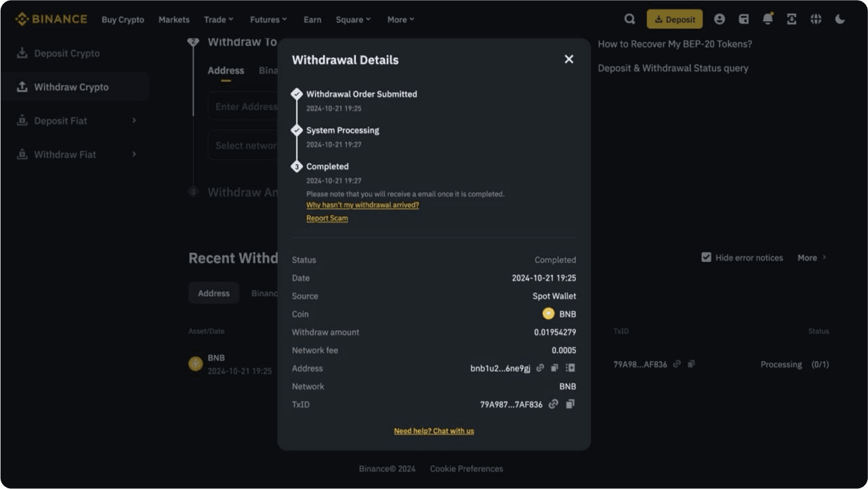
Task: Open link icon beside 79A98...AF836 in table
Action: [x=677, y=364]
